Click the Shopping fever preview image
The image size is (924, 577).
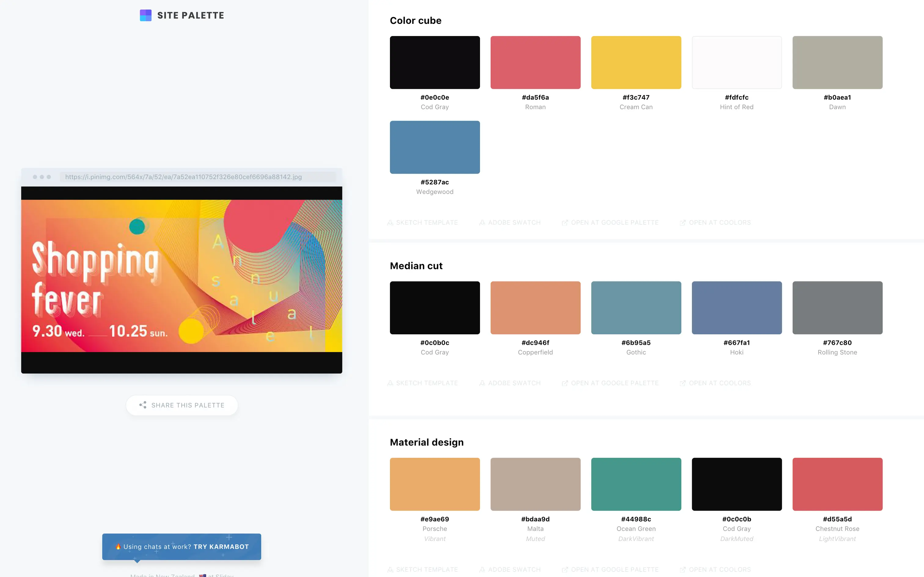point(182,276)
